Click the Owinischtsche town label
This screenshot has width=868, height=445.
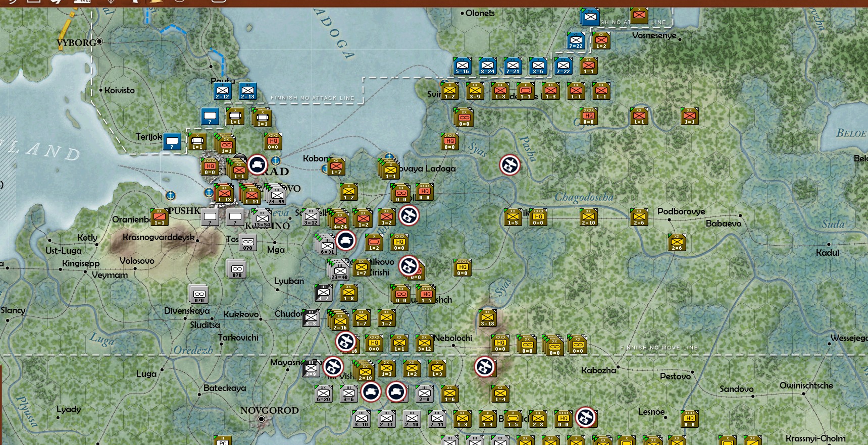click(806, 385)
